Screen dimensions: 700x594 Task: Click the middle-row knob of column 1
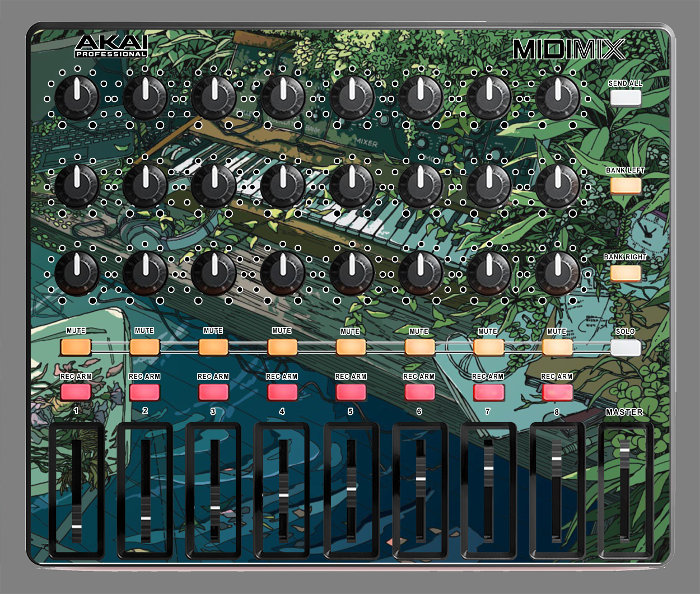[x=77, y=185]
